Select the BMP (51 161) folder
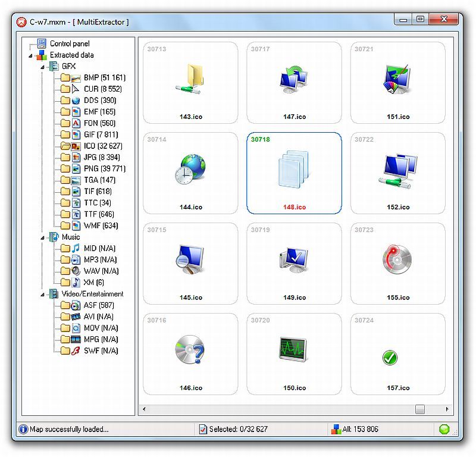Image resolution: width=476 pixels, height=457 pixels. click(x=105, y=78)
